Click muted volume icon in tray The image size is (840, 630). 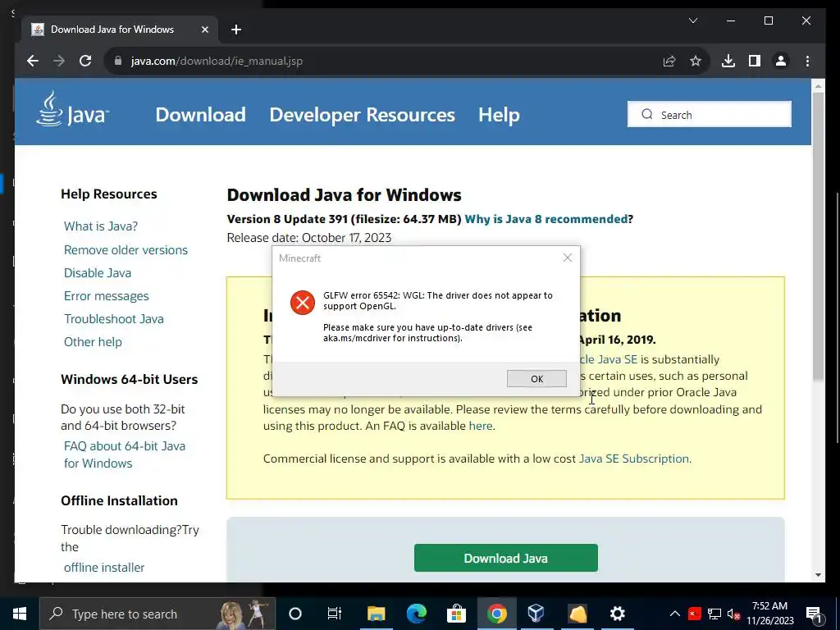[734, 614]
